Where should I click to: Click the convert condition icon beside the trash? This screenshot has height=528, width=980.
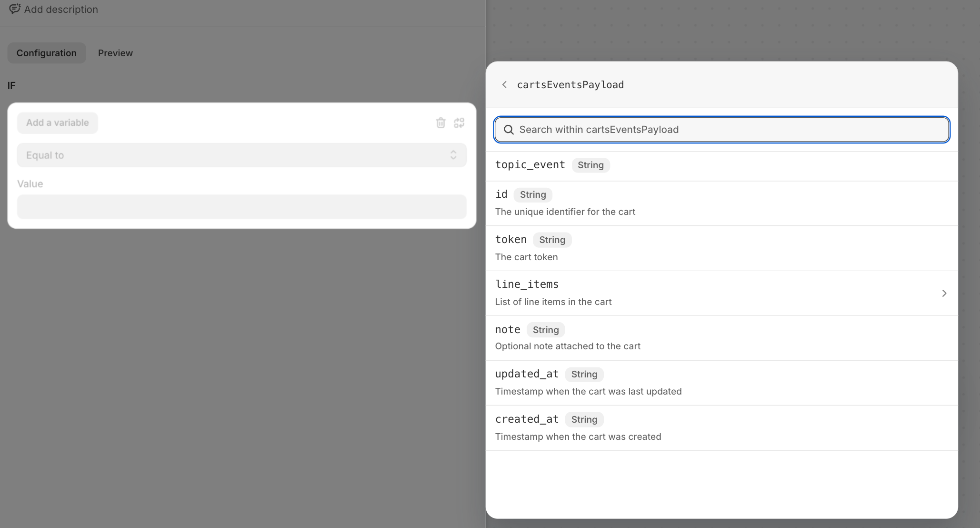point(459,123)
